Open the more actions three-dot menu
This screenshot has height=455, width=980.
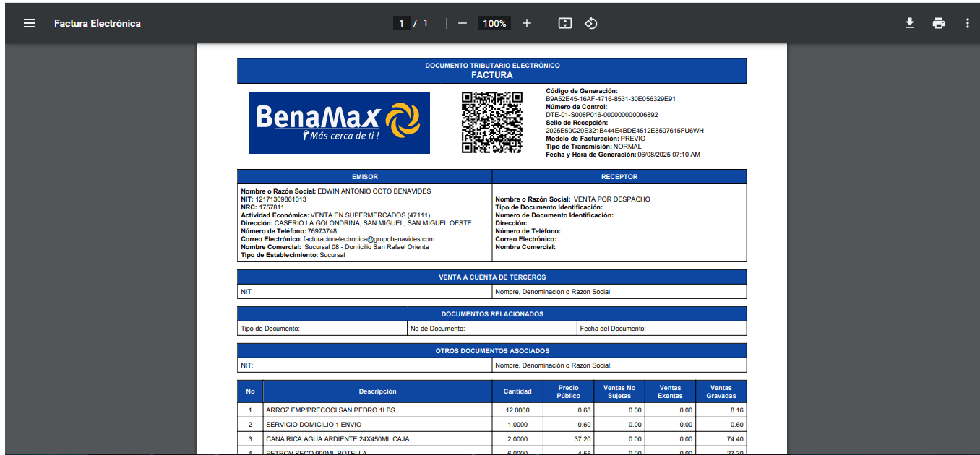coord(968,23)
